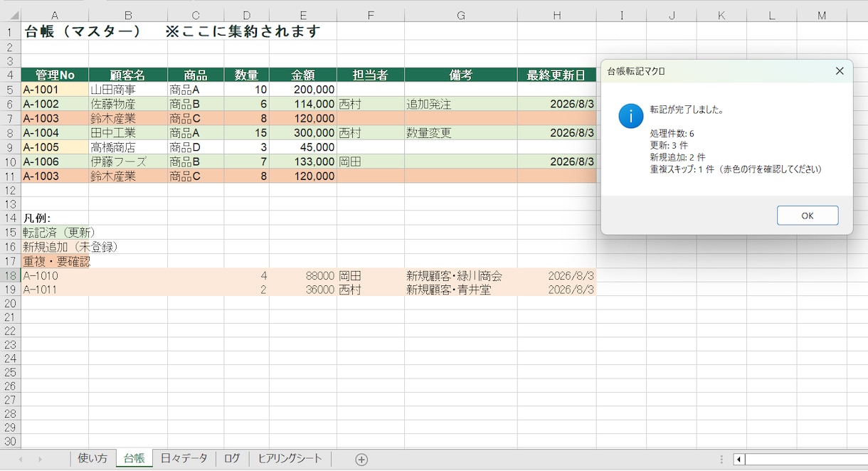Click the tab bar resize dots handle
The width and height of the screenshot is (868, 471).
(x=721, y=460)
